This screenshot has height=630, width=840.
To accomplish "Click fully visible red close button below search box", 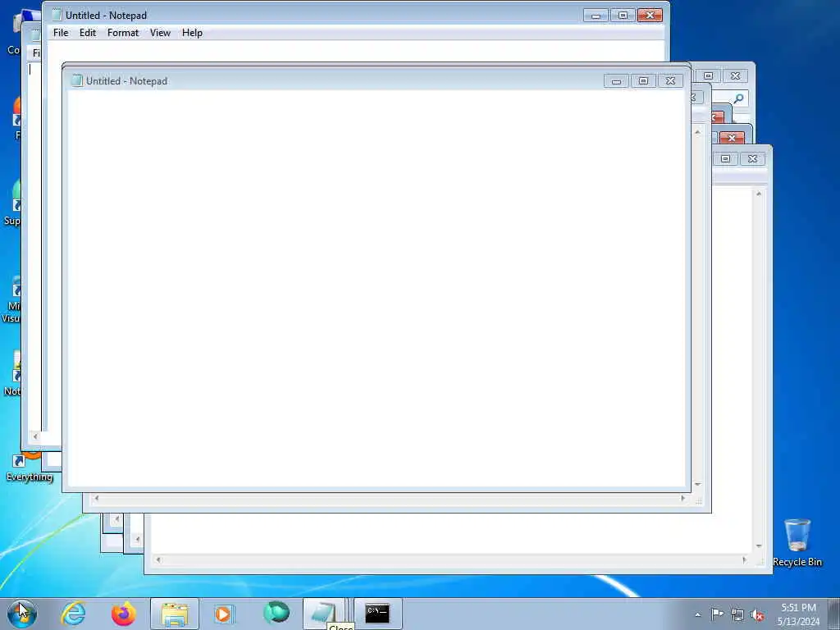I will 732,138.
